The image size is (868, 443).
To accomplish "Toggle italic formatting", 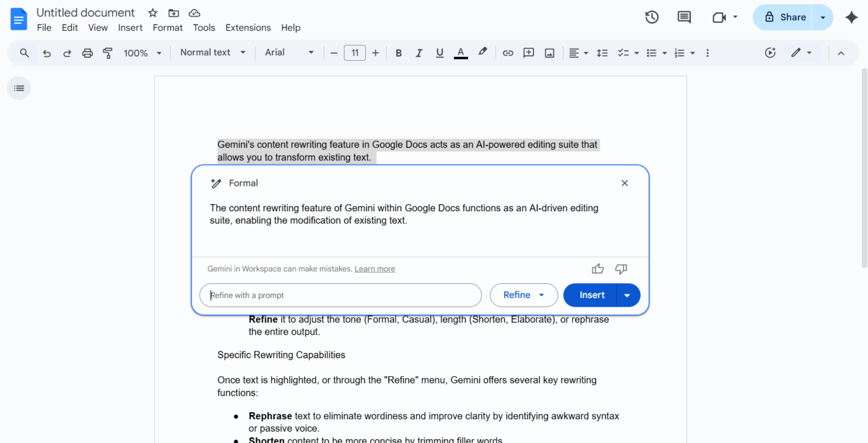I will tap(419, 53).
